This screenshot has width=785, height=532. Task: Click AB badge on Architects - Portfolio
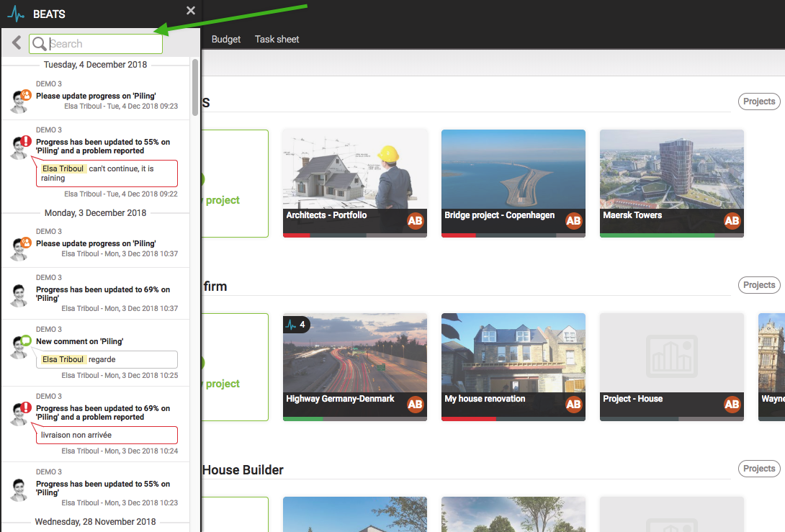coord(415,221)
